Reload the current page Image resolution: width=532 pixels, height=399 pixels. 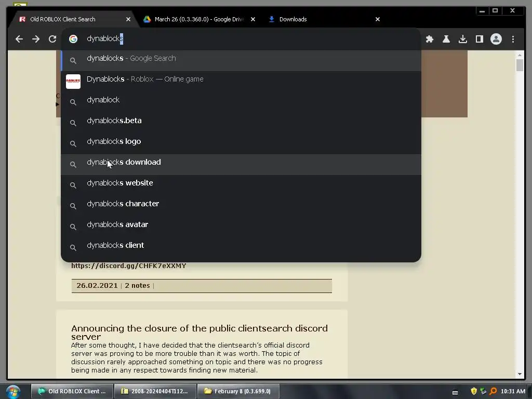point(52,39)
